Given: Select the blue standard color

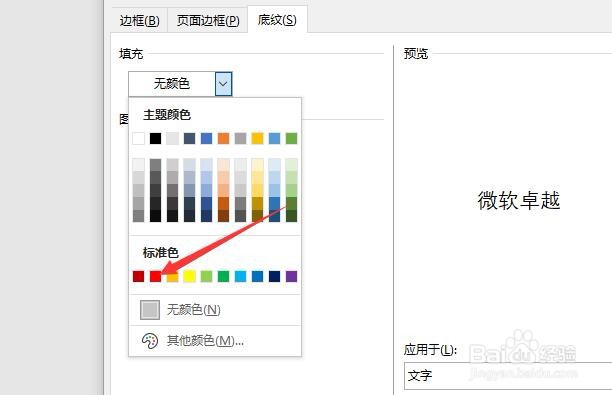Looking at the screenshot, I should [x=257, y=276].
